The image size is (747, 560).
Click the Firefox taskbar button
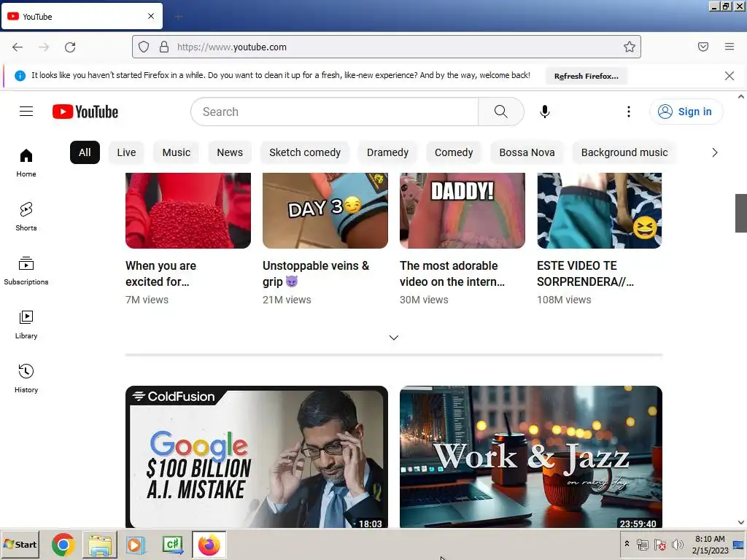point(209,544)
